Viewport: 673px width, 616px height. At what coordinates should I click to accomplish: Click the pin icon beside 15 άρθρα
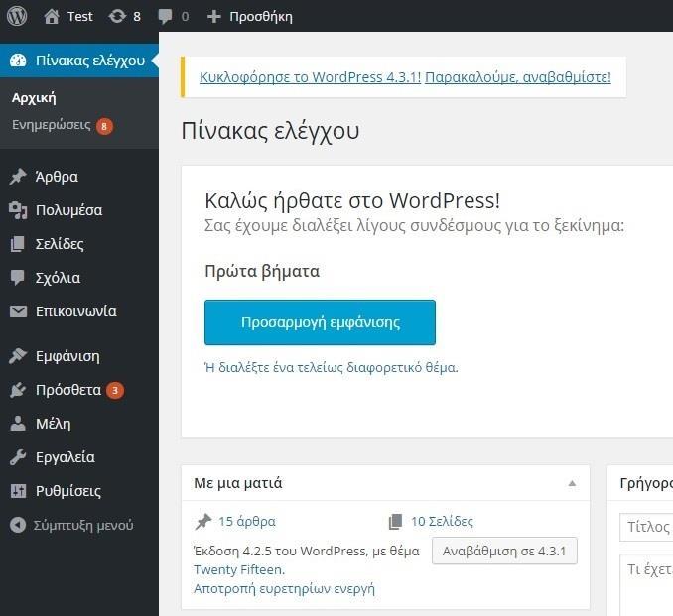click(203, 522)
